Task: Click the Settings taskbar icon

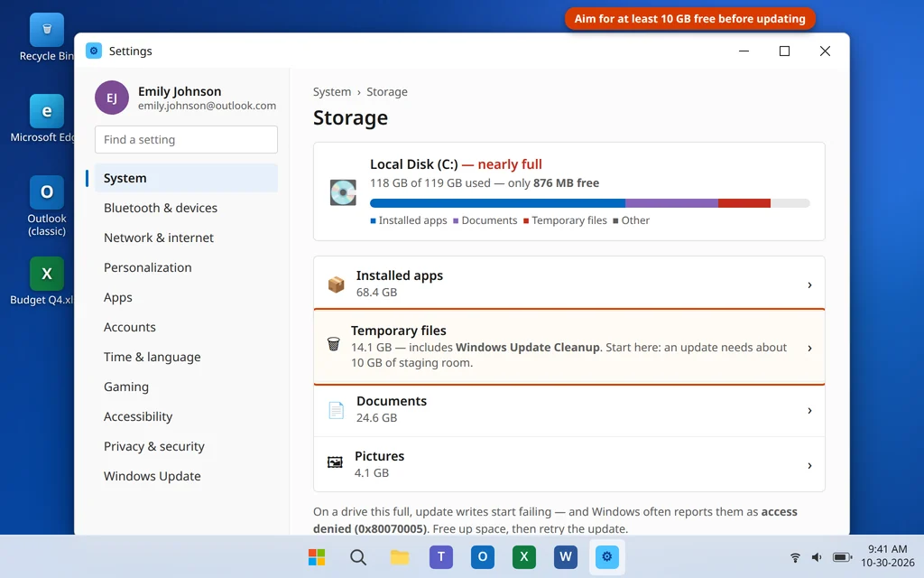Action: pyautogui.click(x=607, y=556)
